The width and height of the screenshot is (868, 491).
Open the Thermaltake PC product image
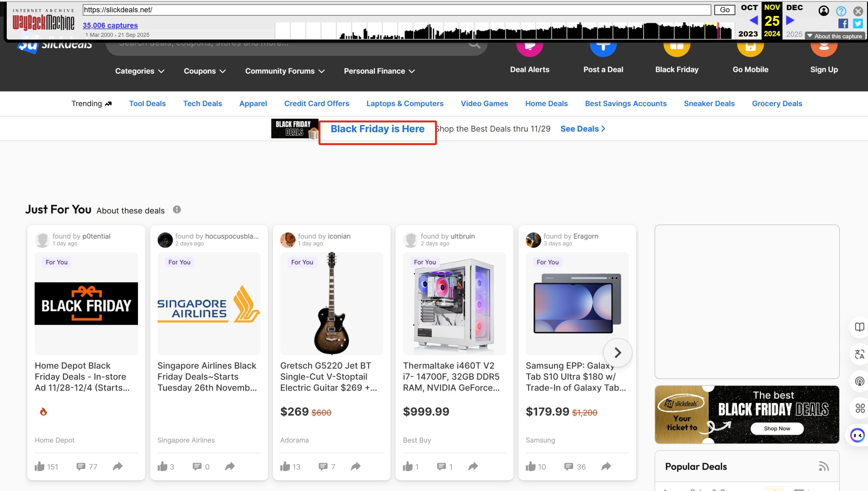pos(454,303)
